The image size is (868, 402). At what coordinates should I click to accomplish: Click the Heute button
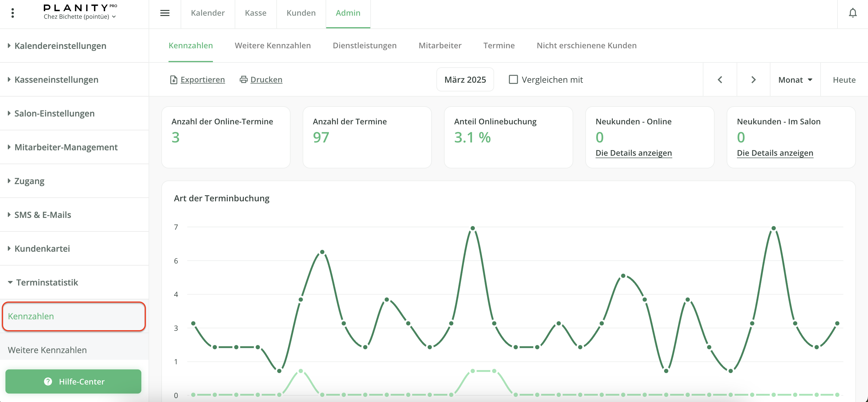click(844, 80)
